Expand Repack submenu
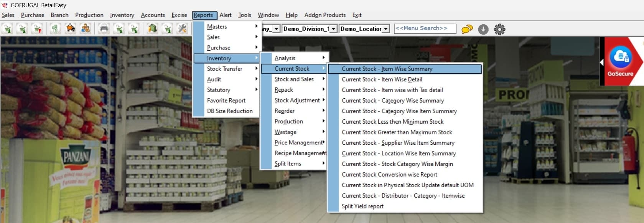644x223 pixels. [294, 90]
